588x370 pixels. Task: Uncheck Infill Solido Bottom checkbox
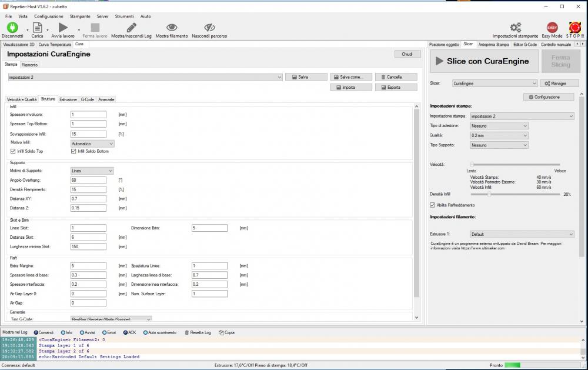(x=73, y=151)
